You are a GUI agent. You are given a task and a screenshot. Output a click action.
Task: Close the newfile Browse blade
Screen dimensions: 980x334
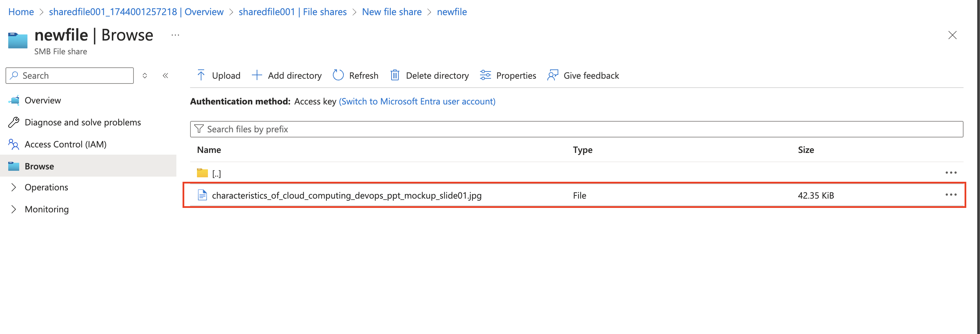pyautogui.click(x=952, y=35)
